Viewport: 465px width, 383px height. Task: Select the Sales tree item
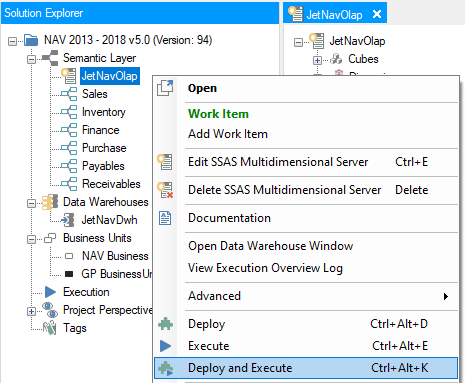click(95, 94)
